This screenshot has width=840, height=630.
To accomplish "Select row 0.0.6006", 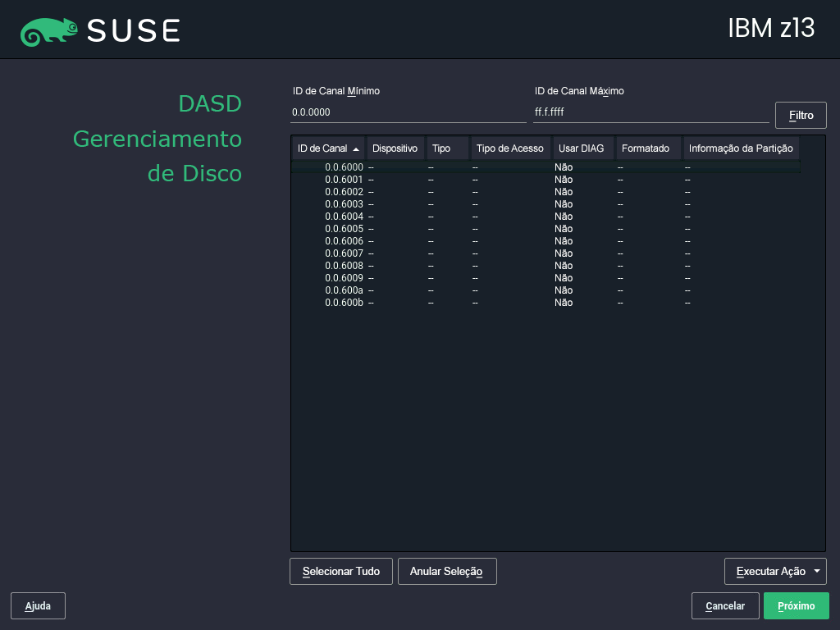I will pyautogui.click(x=546, y=241).
